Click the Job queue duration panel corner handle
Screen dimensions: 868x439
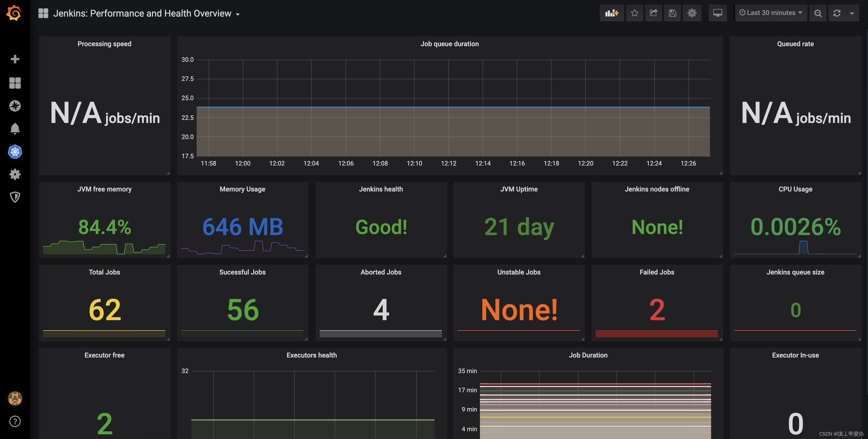(721, 173)
